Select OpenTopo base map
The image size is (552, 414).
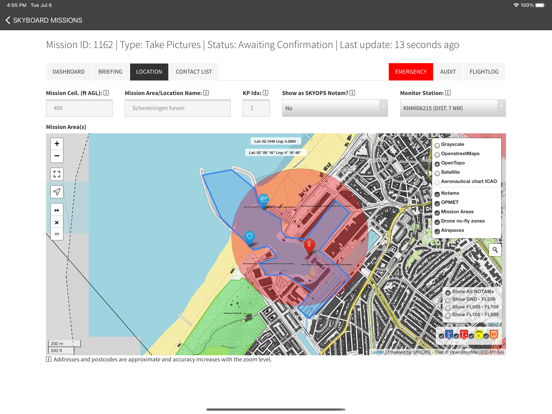[x=437, y=164]
